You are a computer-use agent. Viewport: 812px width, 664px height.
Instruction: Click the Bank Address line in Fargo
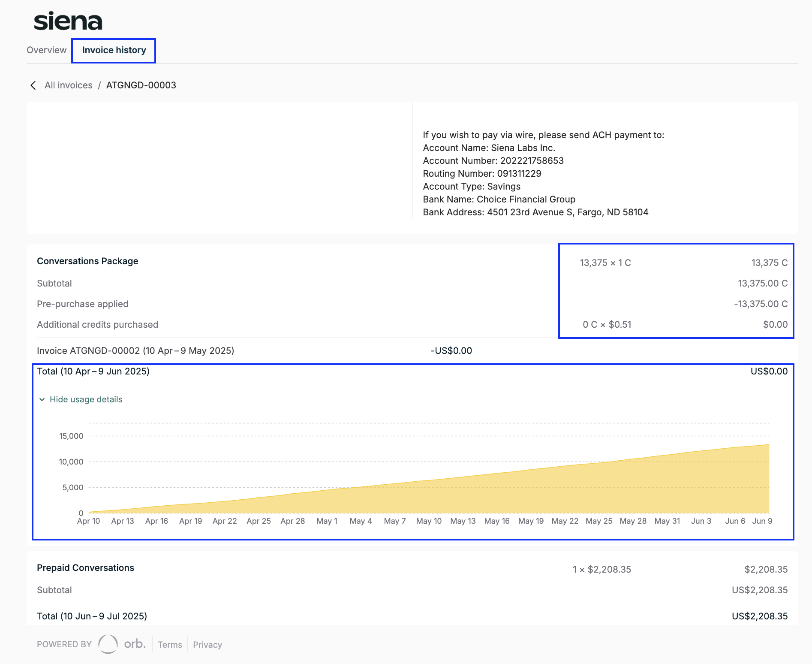pos(535,212)
